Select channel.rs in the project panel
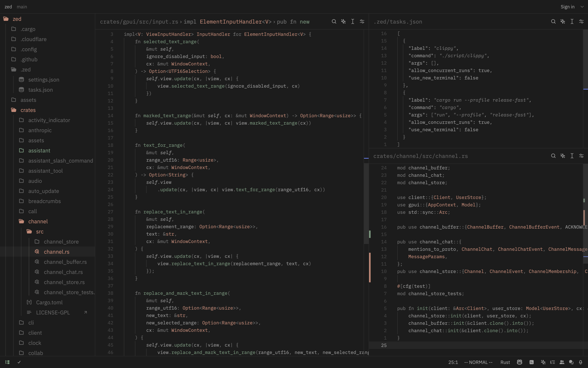This screenshot has width=588, height=368. click(x=47, y=252)
